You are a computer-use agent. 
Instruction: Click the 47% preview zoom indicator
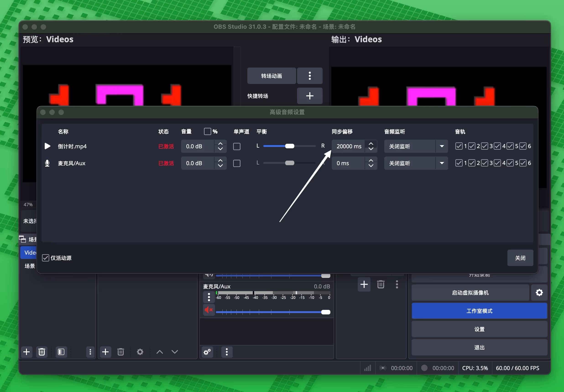[x=28, y=205]
